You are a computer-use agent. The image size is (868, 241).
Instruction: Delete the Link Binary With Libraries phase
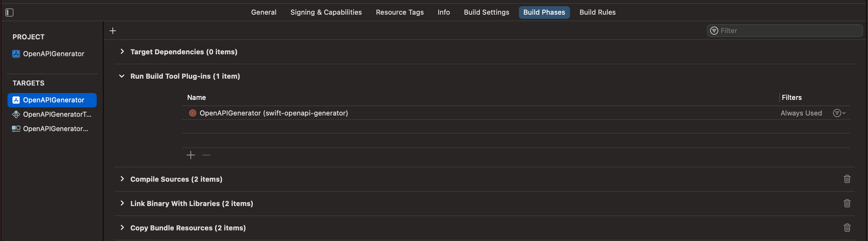pos(847,203)
